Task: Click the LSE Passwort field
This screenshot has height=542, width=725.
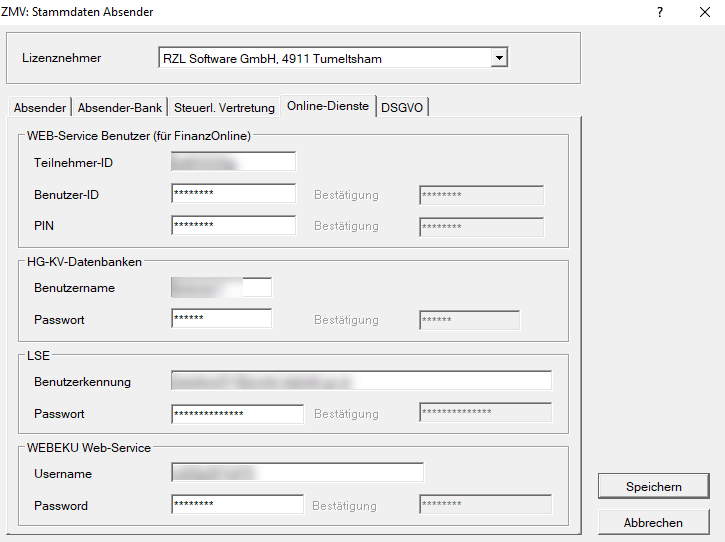Action: 237,413
